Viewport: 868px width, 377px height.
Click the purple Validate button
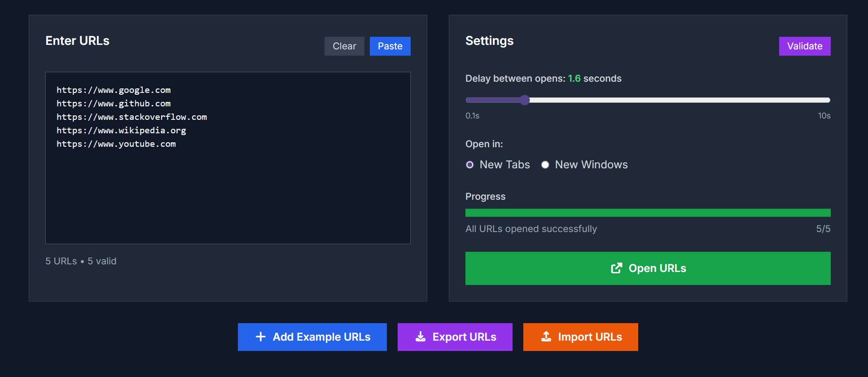804,46
